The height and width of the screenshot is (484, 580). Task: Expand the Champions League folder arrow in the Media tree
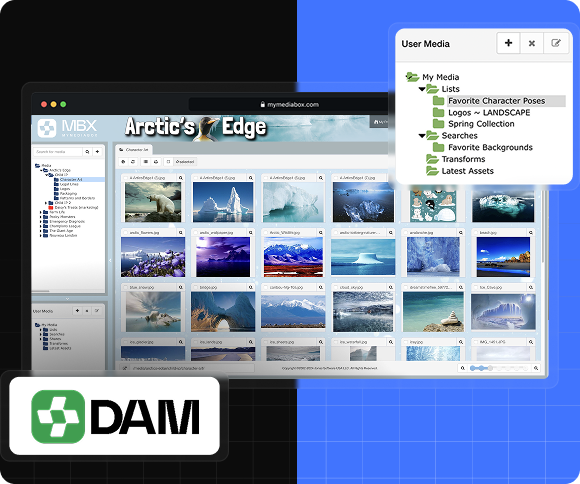click(x=41, y=226)
